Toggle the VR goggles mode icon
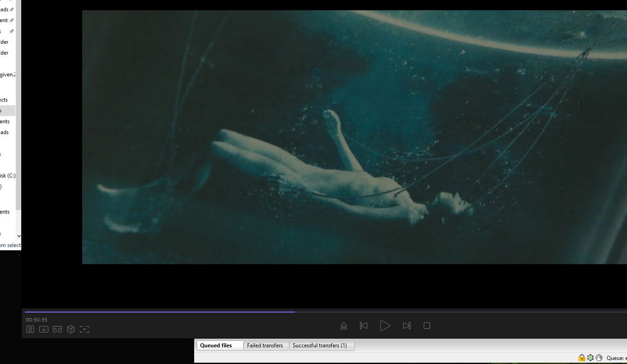Image resolution: width=627 pixels, height=364 pixels. coord(57,329)
